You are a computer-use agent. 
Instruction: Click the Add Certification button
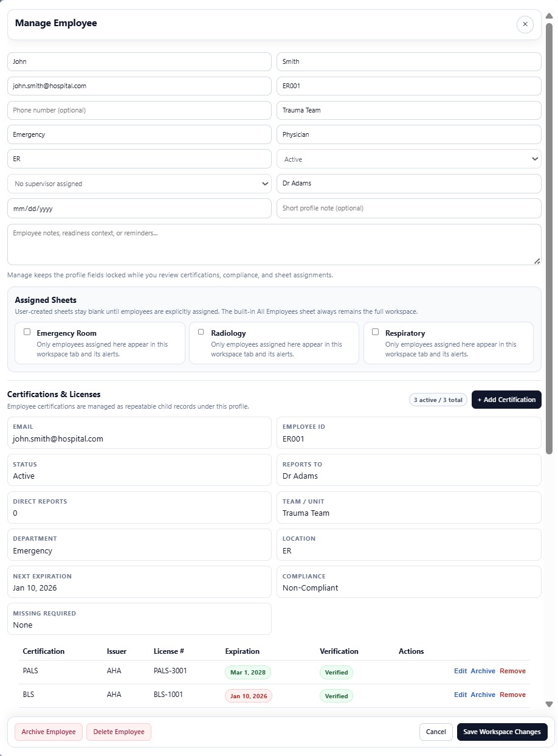(x=506, y=400)
